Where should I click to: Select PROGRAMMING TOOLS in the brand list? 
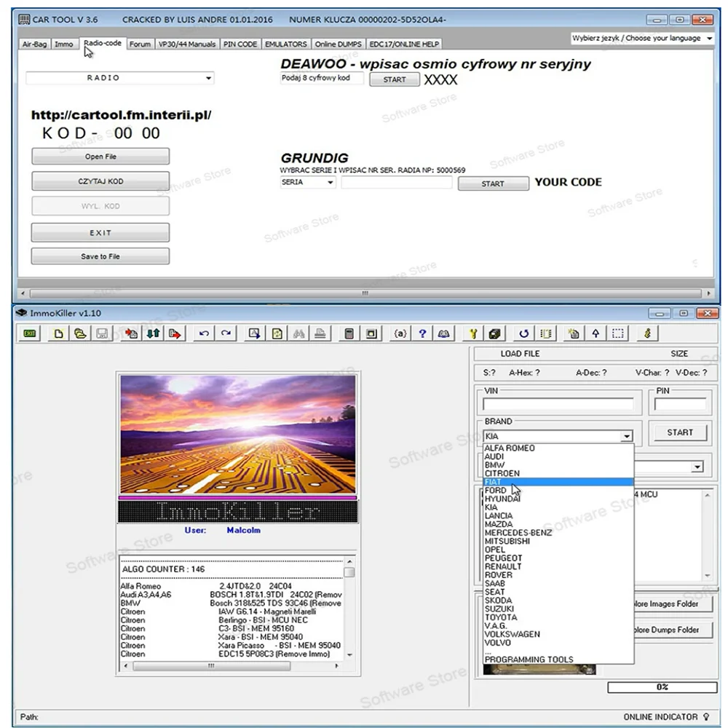[558, 660]
